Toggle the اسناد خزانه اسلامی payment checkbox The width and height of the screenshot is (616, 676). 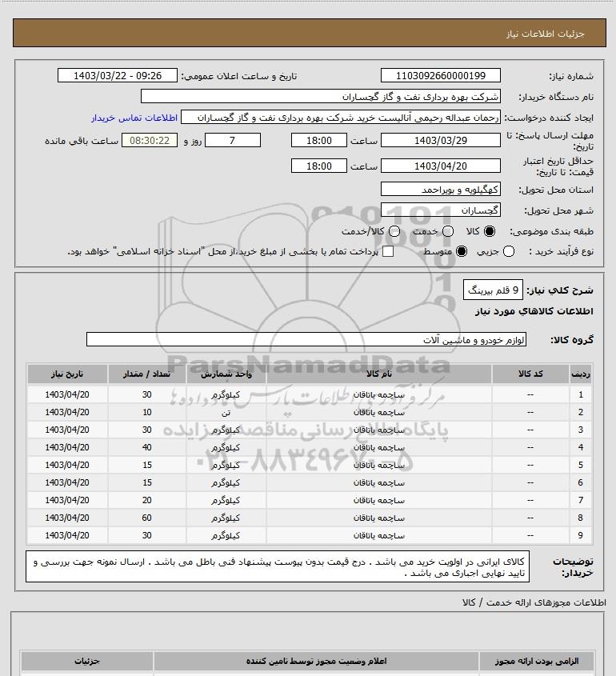[x=388, y=251]
